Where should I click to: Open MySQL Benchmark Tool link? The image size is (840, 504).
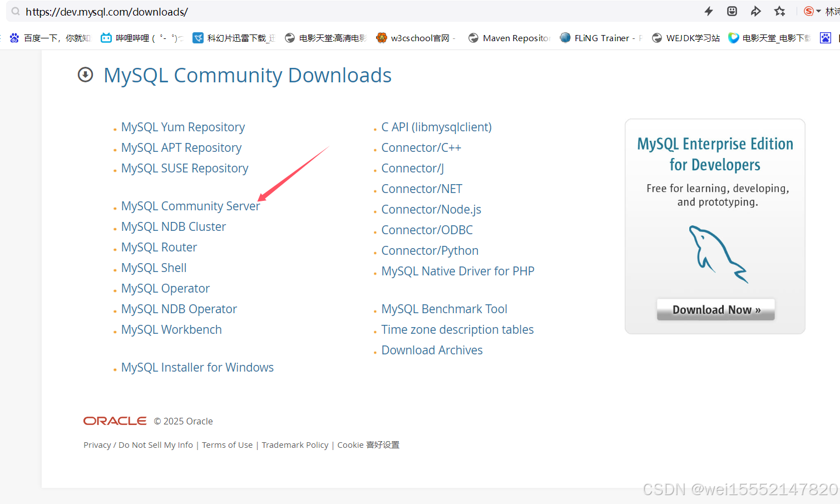[444, 309]
